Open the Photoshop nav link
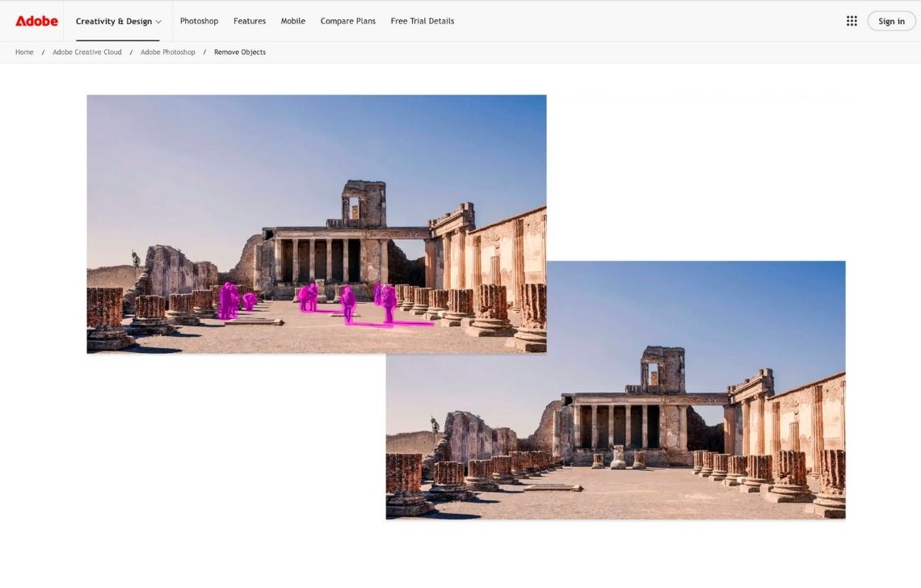921x588 pixels. (199, 21)
